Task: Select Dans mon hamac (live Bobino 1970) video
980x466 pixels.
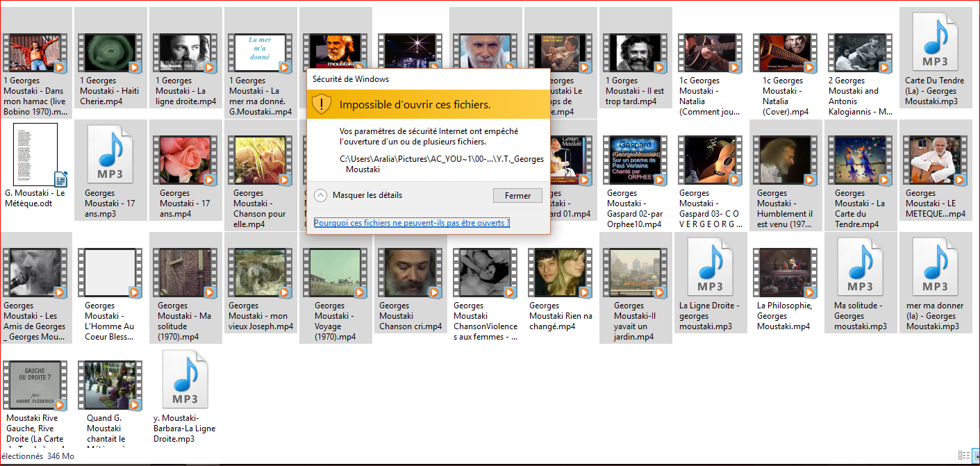Action: tap(35, 53)
